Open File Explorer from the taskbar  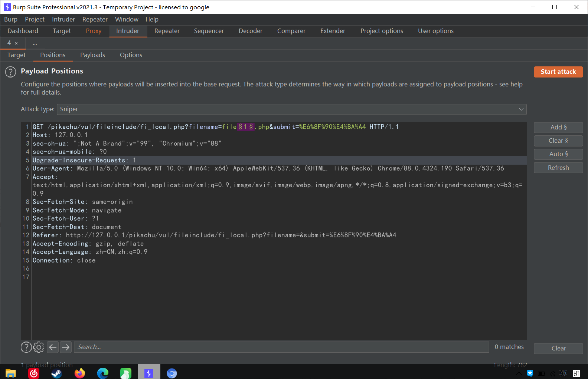click(x=11, y=373)
